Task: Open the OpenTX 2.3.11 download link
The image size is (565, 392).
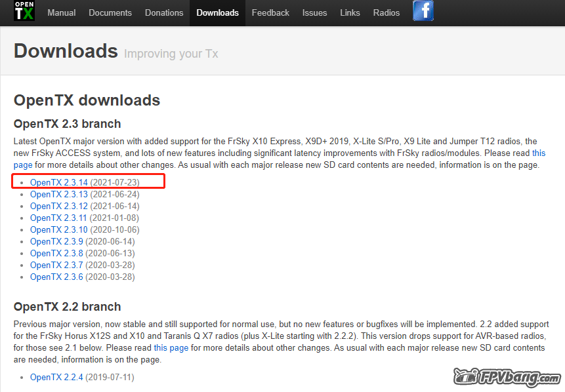Action: [58, 218]
